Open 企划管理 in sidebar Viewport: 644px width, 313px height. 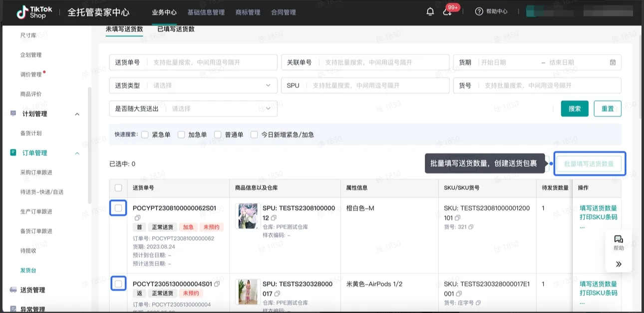(x=31, y=55)
